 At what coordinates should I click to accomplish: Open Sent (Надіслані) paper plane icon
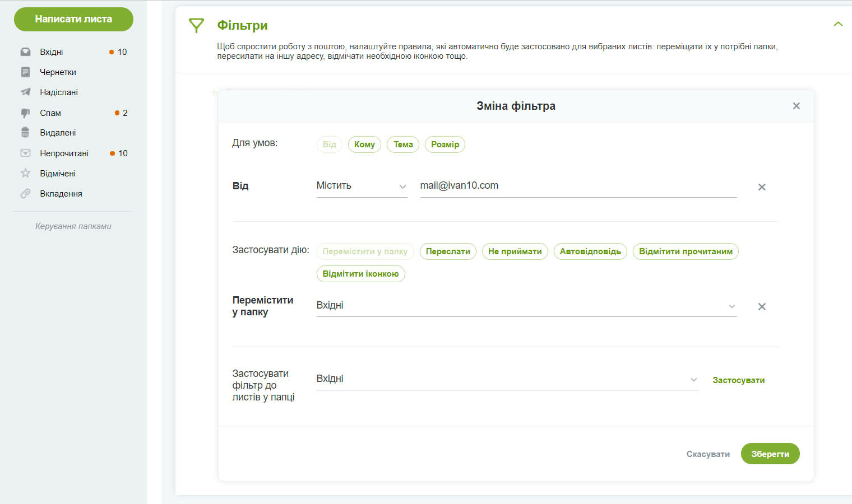click(x=25, y=92)
